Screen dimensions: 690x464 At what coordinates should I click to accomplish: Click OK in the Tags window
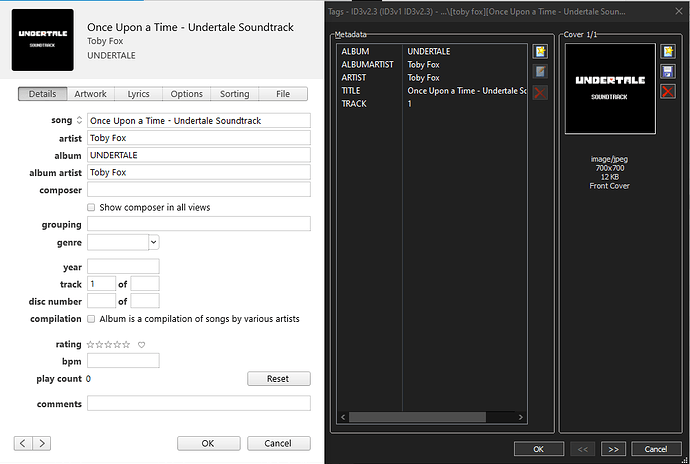(x=539, y=449)
